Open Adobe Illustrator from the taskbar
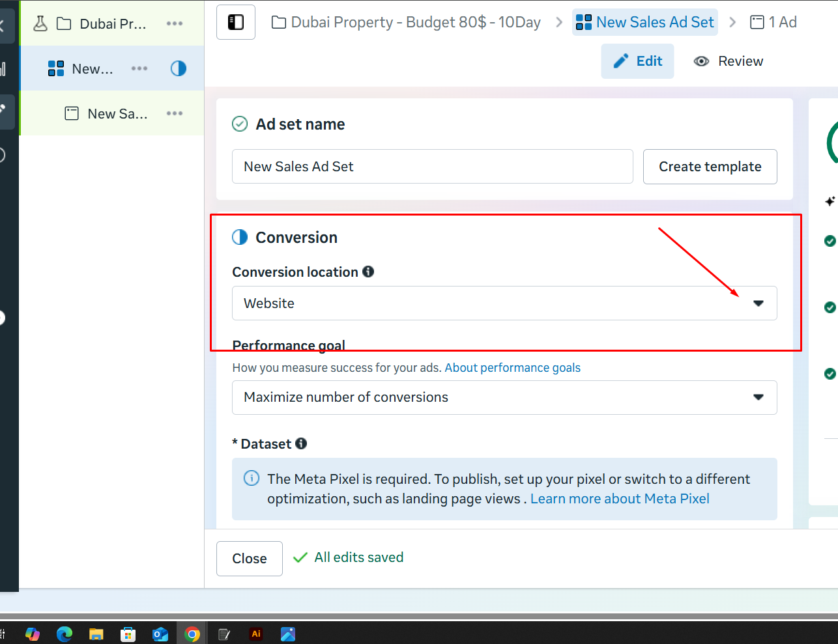838x644 pixels. click(x=256, y=634)
